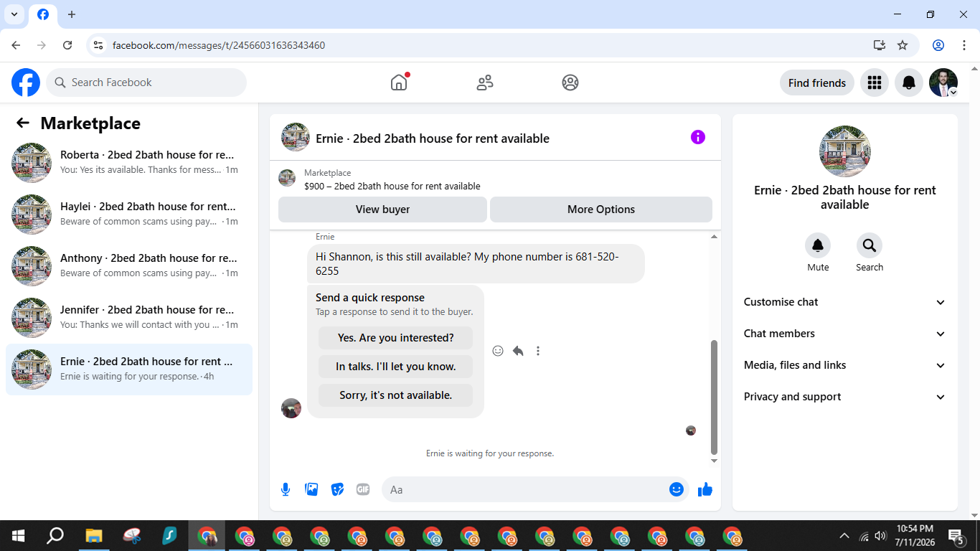Click Find friends button
Screen dimensions: 980x551
point(817,83)
